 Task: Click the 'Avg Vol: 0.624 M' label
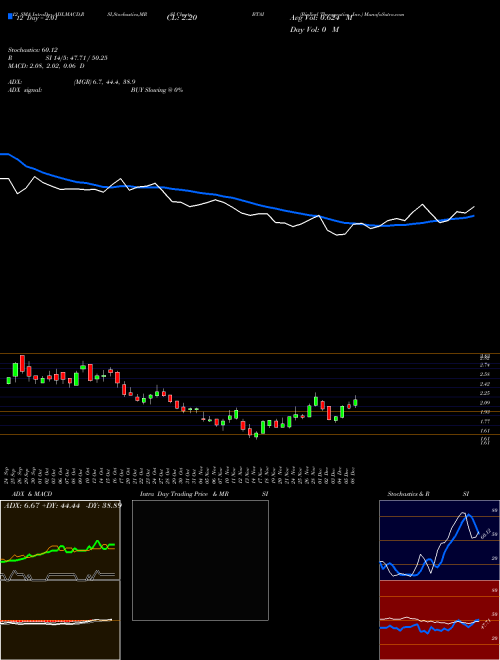pyautogui.click(x=321, y=18)
